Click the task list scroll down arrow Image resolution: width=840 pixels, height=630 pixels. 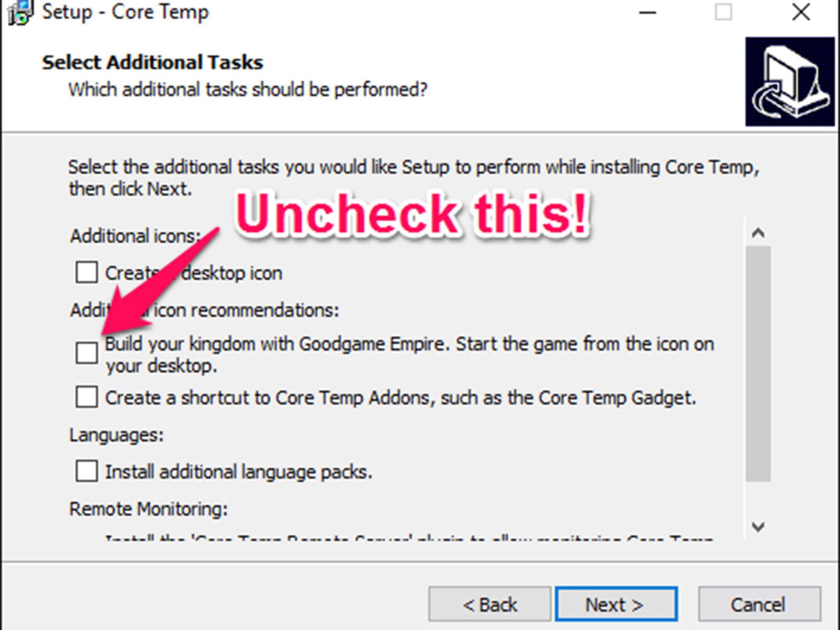click(758, 526)
